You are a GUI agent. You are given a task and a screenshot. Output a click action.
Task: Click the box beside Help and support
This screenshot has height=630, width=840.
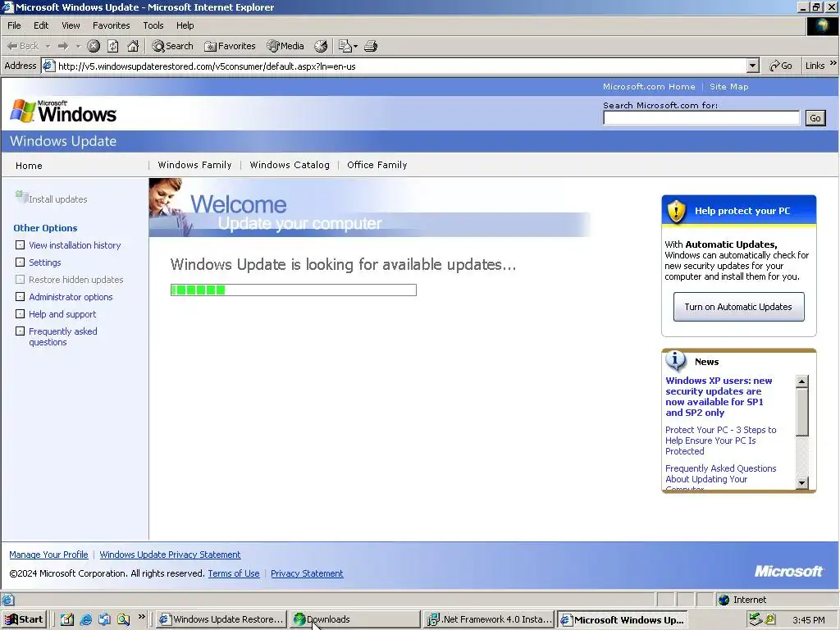tap(21, 313)
